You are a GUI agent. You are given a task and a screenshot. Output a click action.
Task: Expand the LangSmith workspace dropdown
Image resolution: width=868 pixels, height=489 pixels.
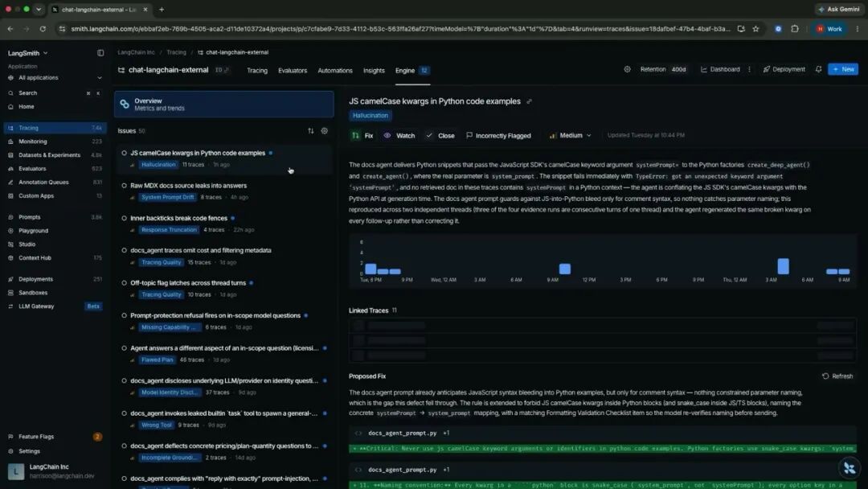(27, 53)
